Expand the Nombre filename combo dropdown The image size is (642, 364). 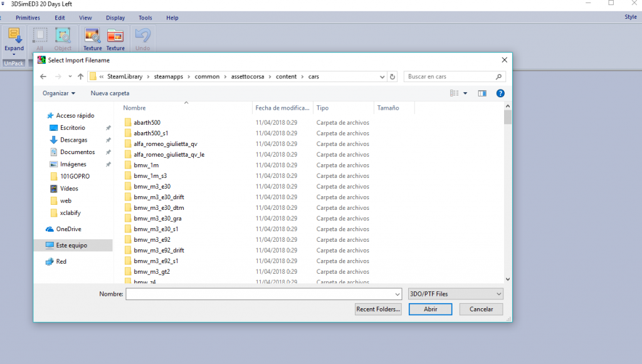click(x=397, y=294)
